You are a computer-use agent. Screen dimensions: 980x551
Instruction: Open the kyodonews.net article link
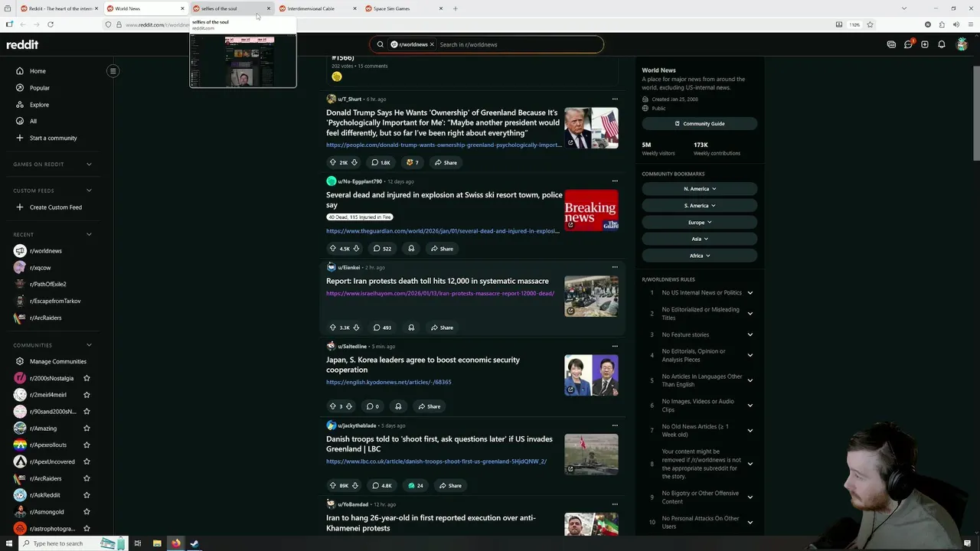coord(388,382)
